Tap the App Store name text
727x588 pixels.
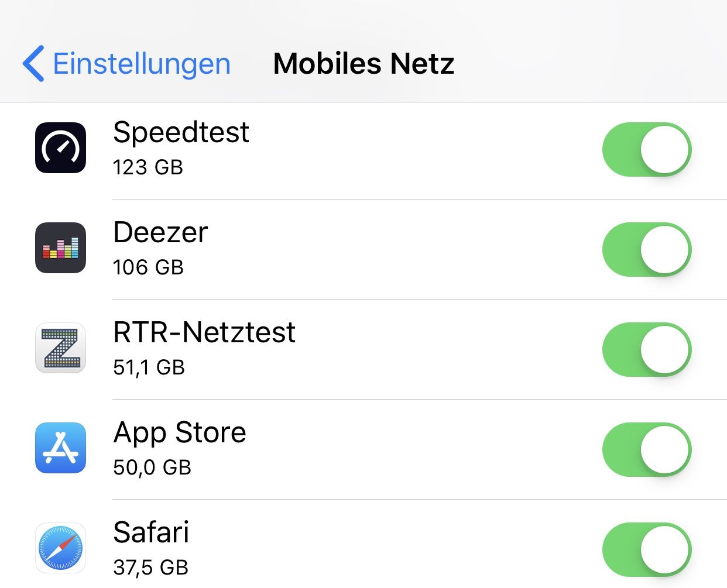[180, 432]
